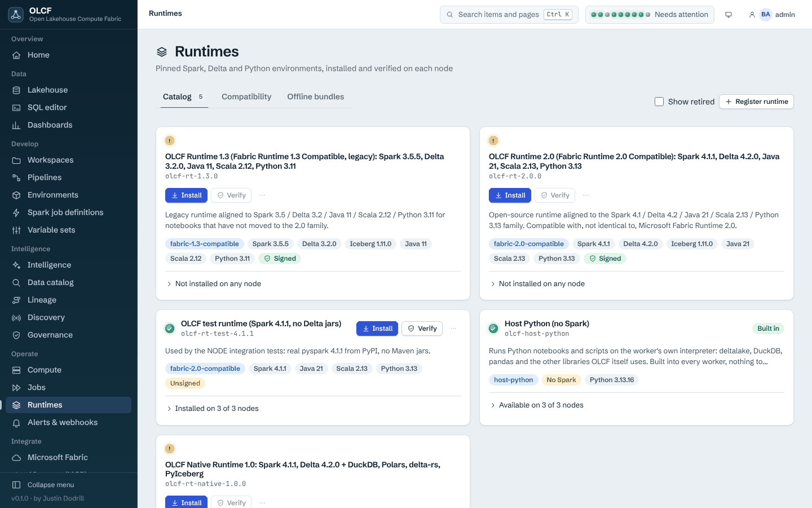Click the host-python tag

tap(513, 380)
